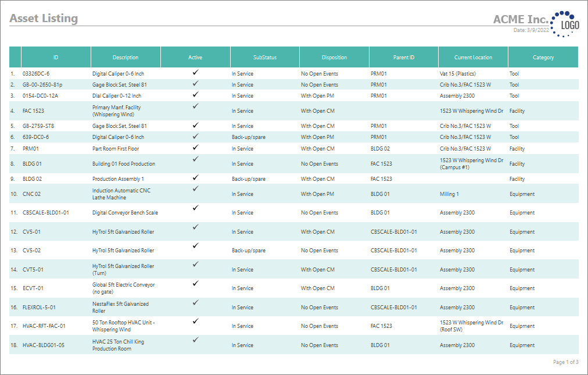
Task: Click description Induction Automatic CNC Lathe Machine
Action: tap(121, 194)
